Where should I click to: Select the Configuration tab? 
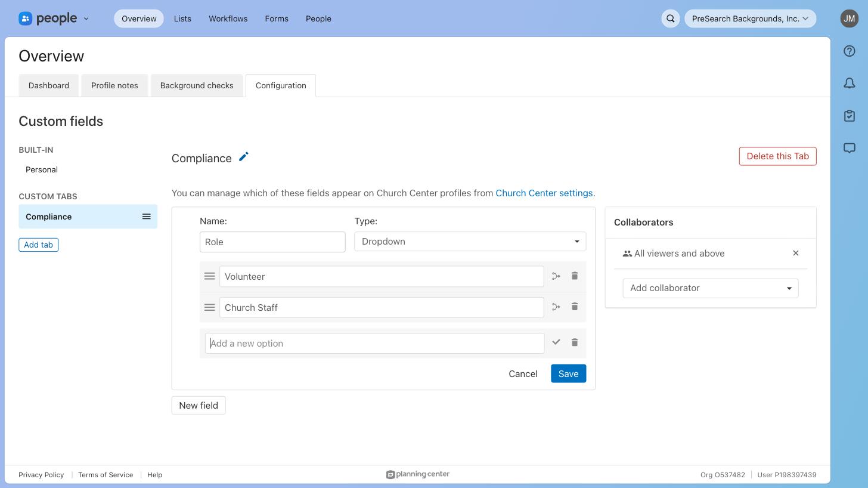[x=281, y=85]
